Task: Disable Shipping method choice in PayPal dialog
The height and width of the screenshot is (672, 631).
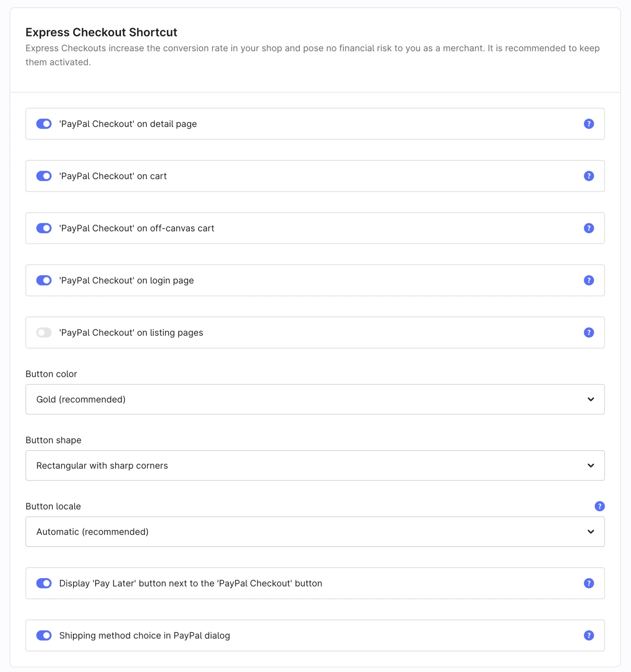Action: 44,635
